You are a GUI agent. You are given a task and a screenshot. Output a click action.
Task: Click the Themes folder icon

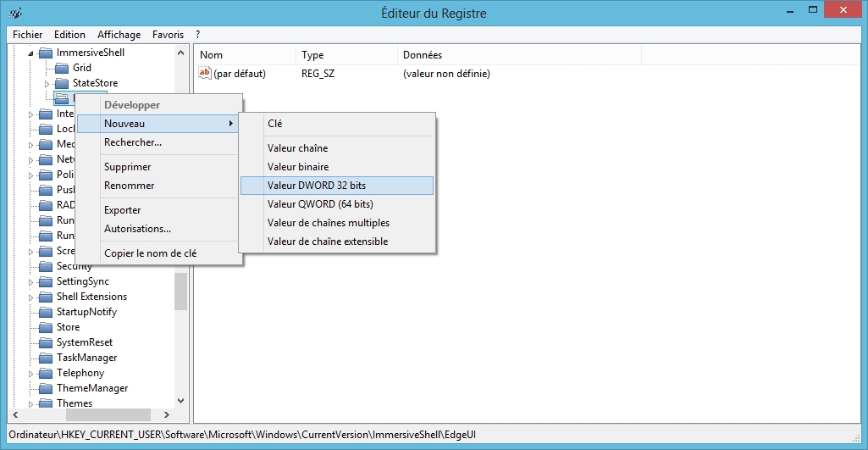[x=46, y=403]
